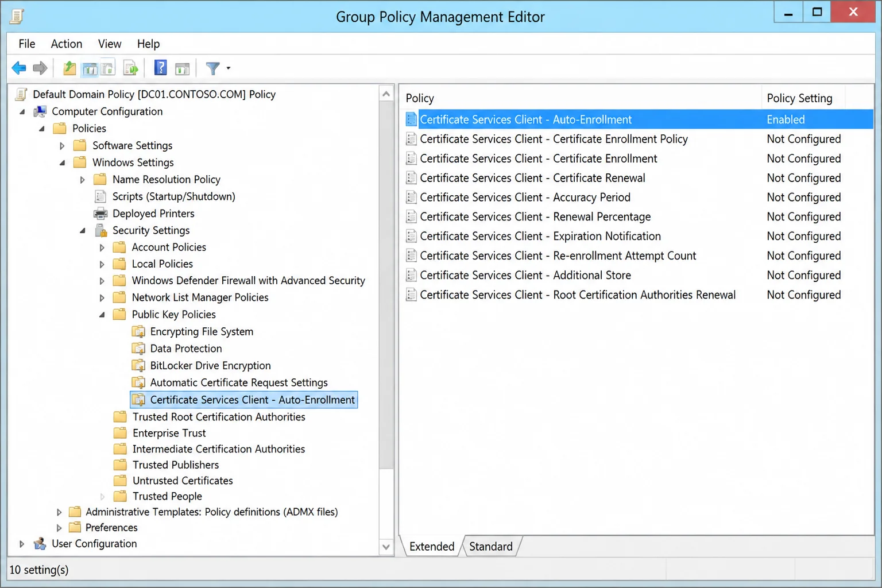This screenshot has width=882, height=588.
Task: Select Intermediate Certification Authorities in the tree
Action: (219, 449)
